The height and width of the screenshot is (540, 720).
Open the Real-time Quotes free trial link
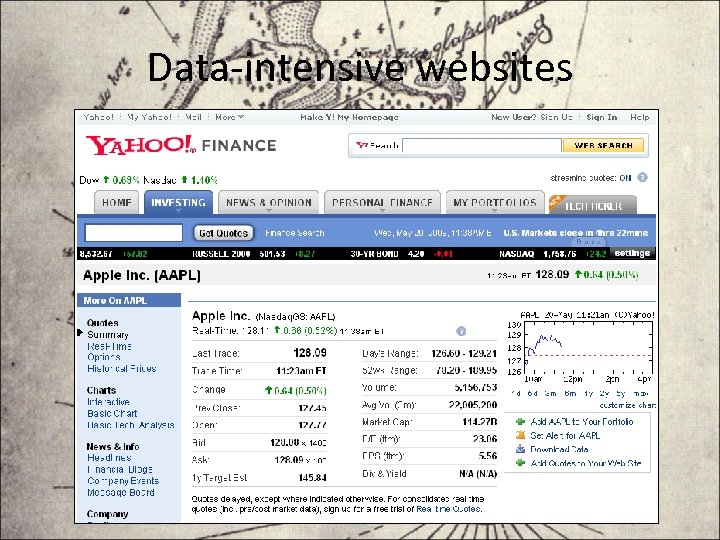click(x=449, y=509)
